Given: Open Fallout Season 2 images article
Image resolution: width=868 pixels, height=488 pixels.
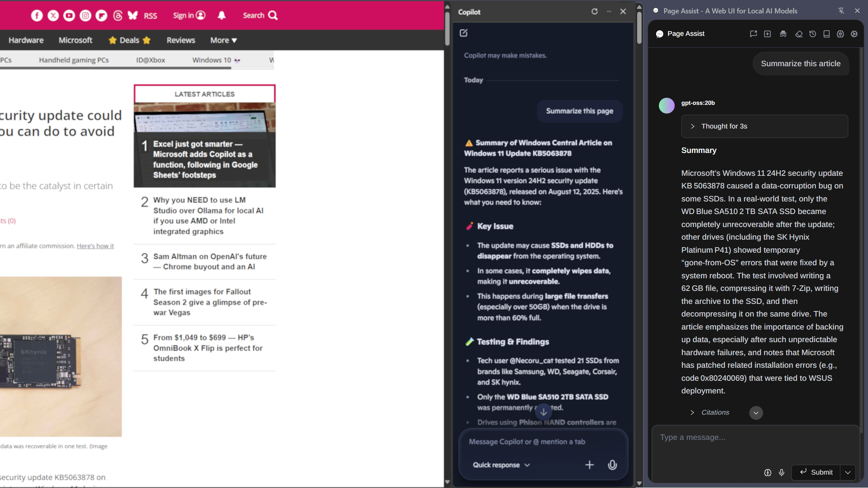Looking at the screenshot, I should [x=210, y=302].
